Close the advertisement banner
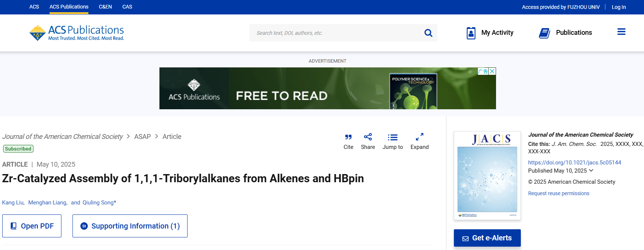Viewport: 644px width, 250px height. 492,71
